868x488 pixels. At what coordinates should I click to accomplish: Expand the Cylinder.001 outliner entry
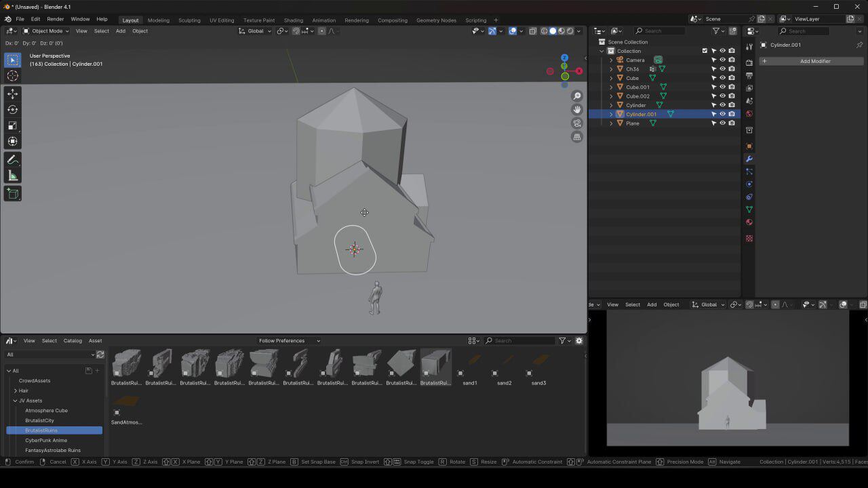click(x=611, y=114)
